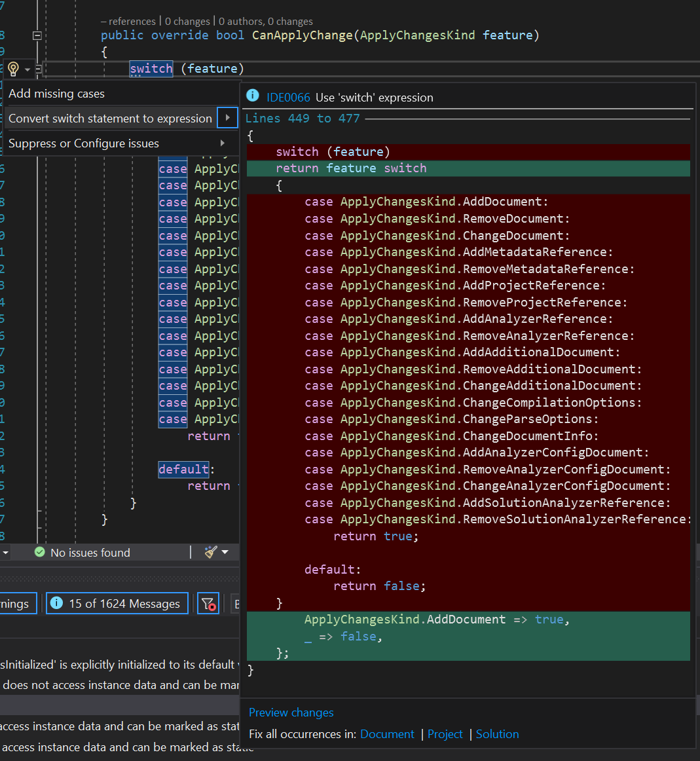The height and width of the screenshot is (761, 700).
Task: Collapse the CanApplyChange method outline box
Action: click(37, 35)
